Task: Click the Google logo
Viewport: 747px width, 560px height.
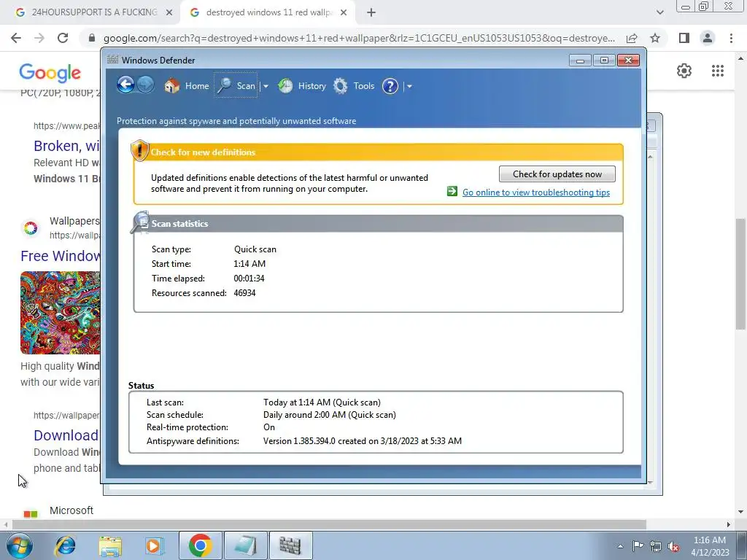Action: tap(50, 74)
